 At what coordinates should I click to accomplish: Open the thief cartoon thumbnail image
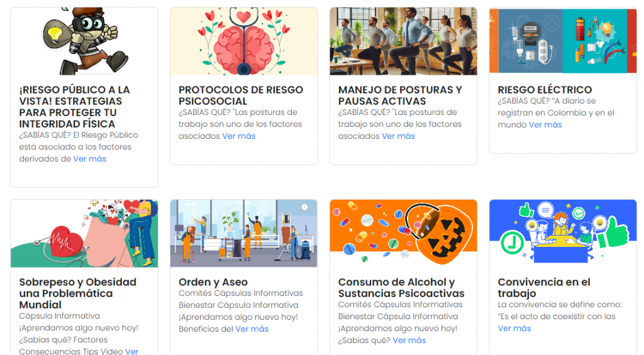tap(84, 41)
